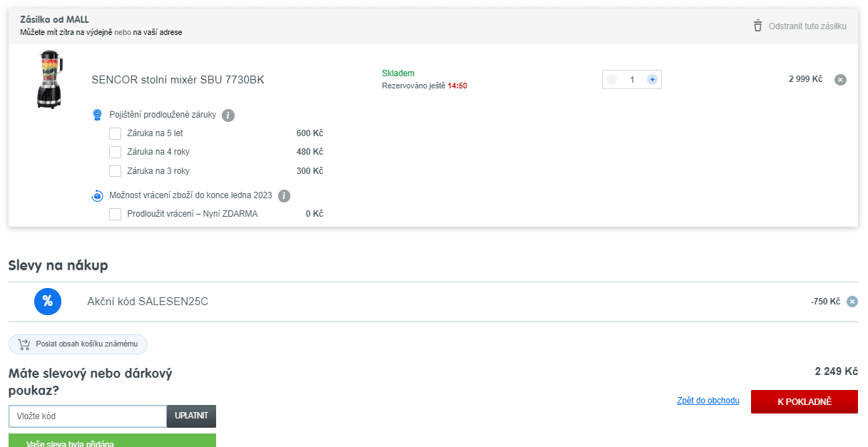The image size is (868, 447).
Task: Click the extended warranty badge icon
Action: (x=98, y=115)
